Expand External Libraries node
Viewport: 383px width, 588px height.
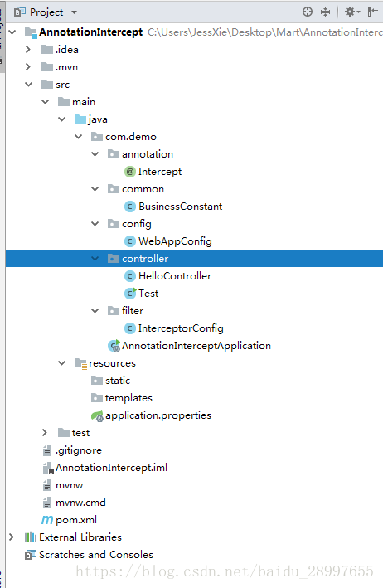(x=12, y=537)
